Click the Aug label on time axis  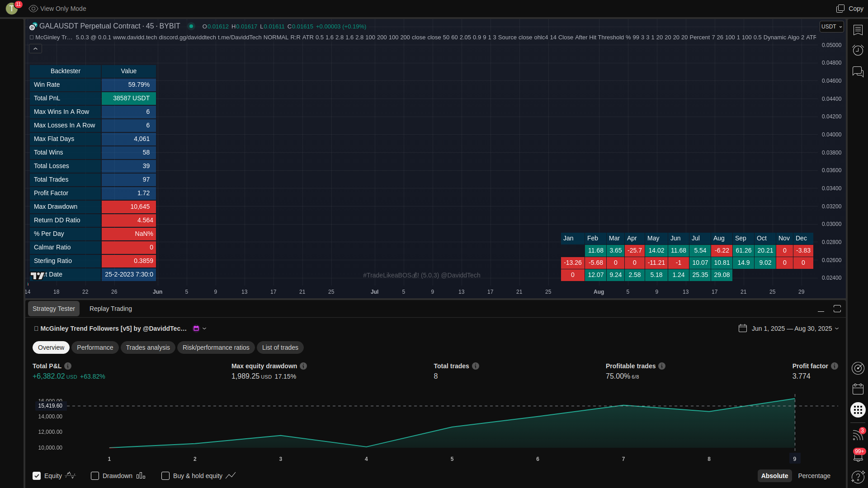[x=599, y=292]
